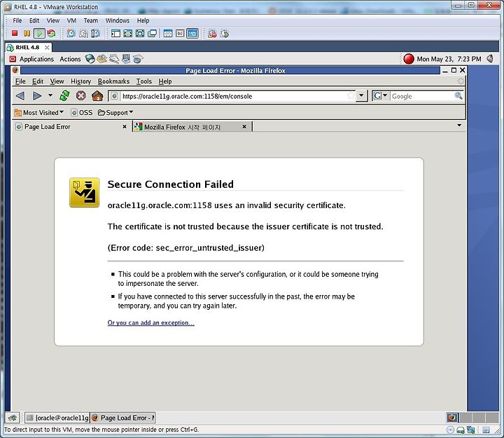Click the VMware green Power On button

tap(39, 33)
